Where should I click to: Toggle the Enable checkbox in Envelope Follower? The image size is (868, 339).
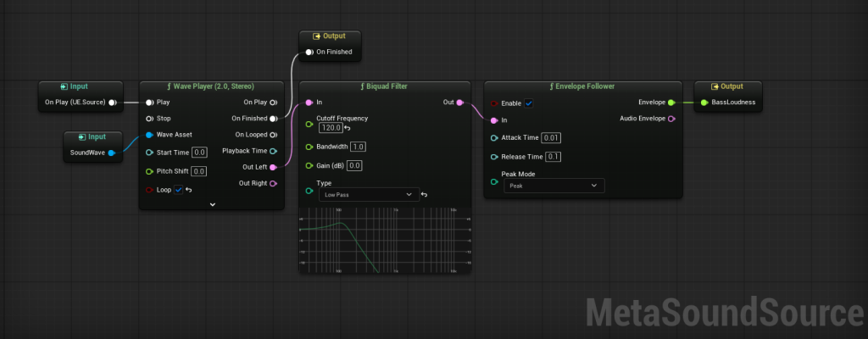[x=529, y=103]
